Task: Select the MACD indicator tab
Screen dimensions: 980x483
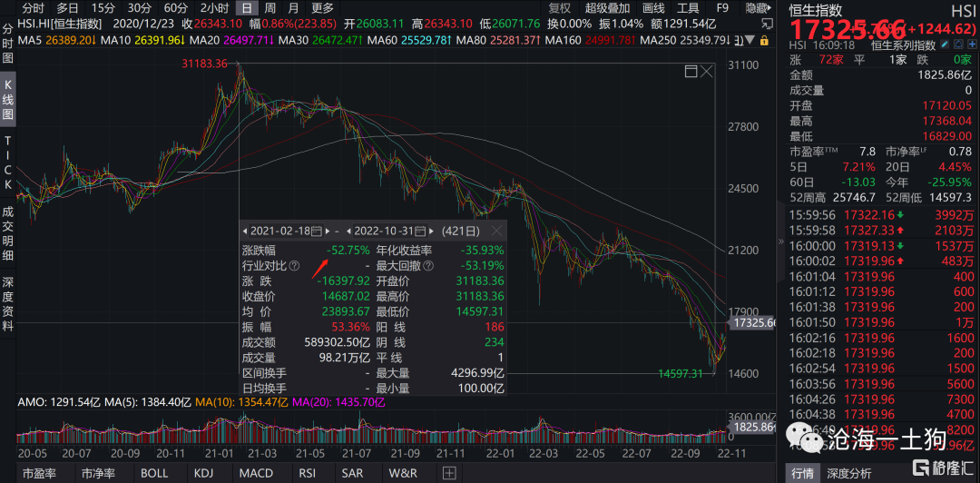Action: pyautogui.click(x=256, y=473)
